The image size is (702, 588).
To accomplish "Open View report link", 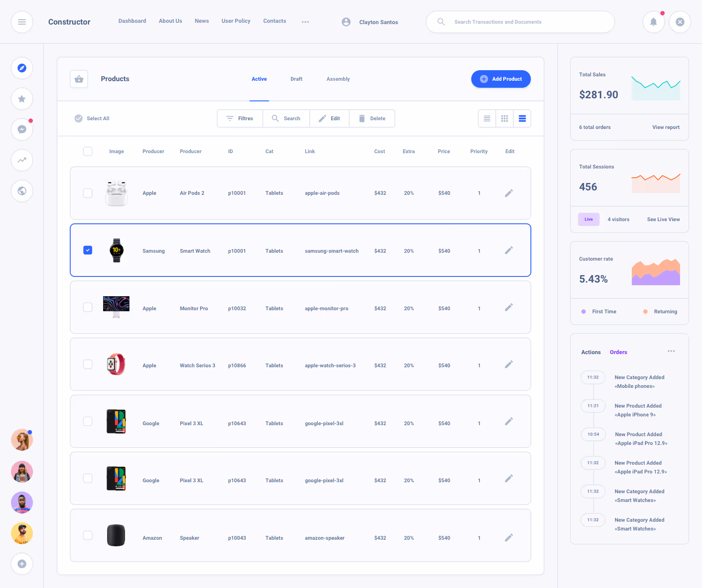I will 666,127.
